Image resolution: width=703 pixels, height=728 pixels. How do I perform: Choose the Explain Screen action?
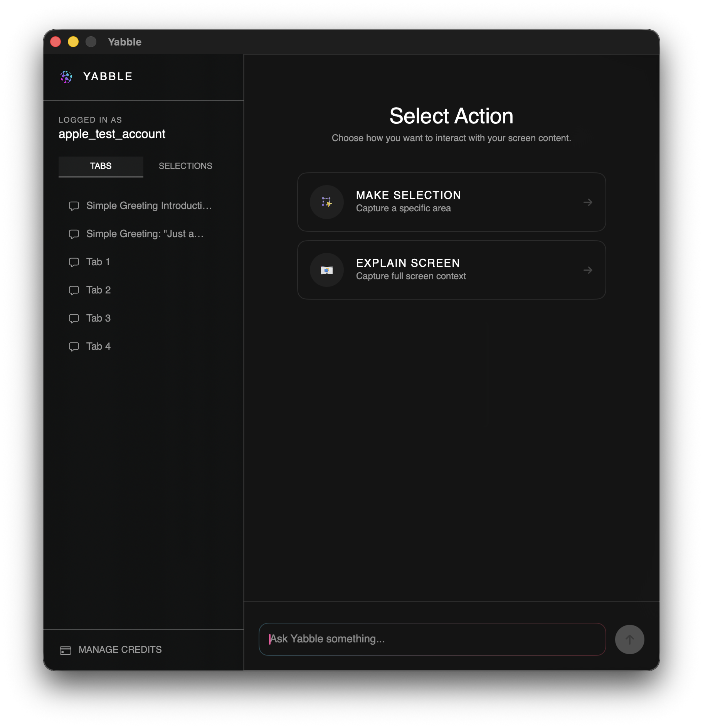451,270
